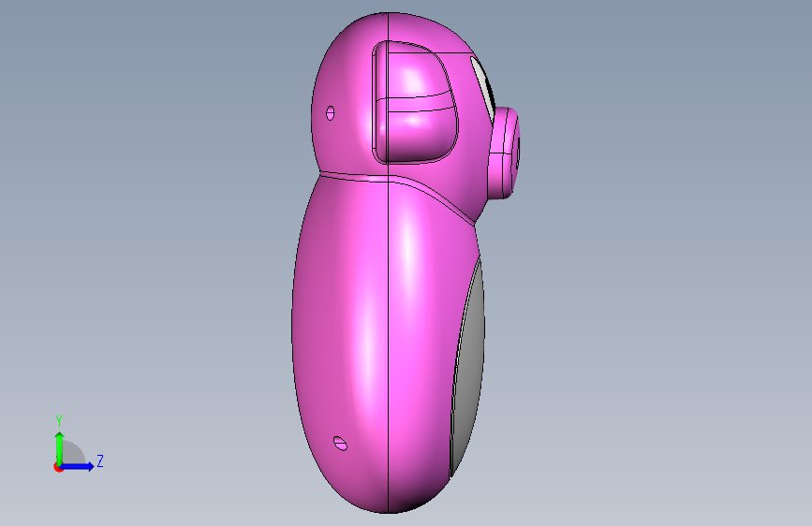
Task: Select the raised side ear panel
Action: point(415,102)
